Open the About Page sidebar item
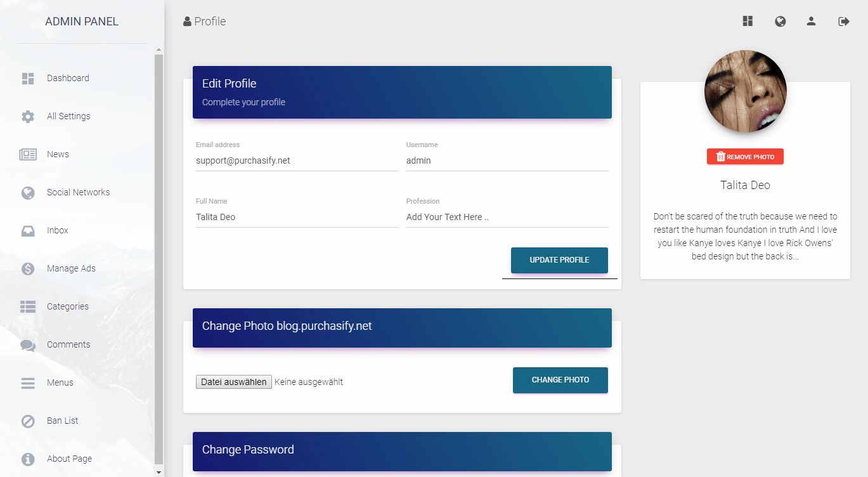868x477 pixels. pyautogui.click(x=69, y=459)
